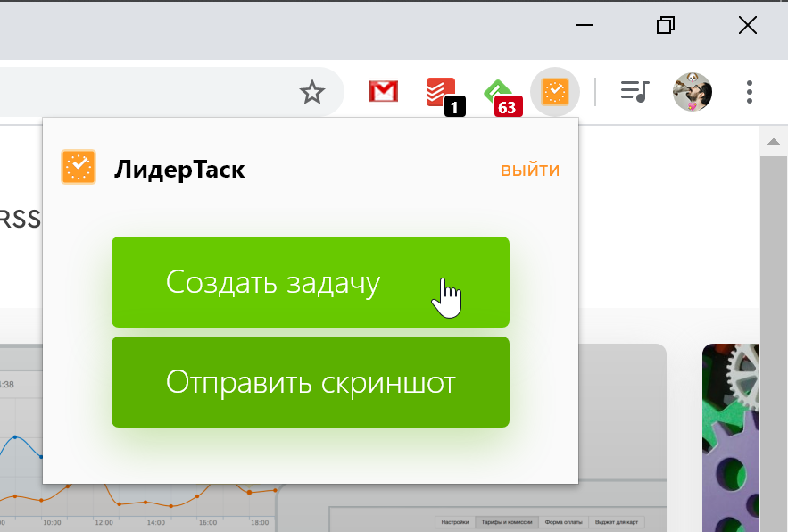Open the Gmail extension icon
This screenshot has width=788, height=532.
click(384, 92)
